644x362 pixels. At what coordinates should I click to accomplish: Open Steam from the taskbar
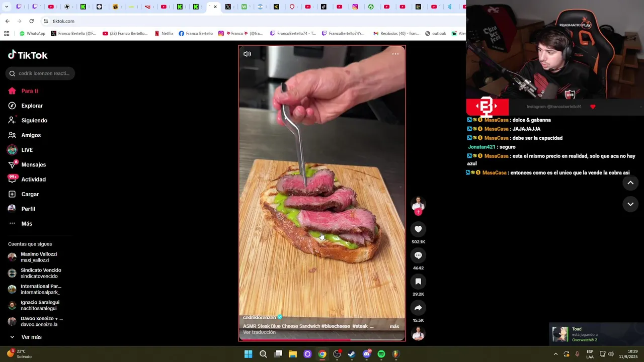pyautogui.click(x=352, y=354)
